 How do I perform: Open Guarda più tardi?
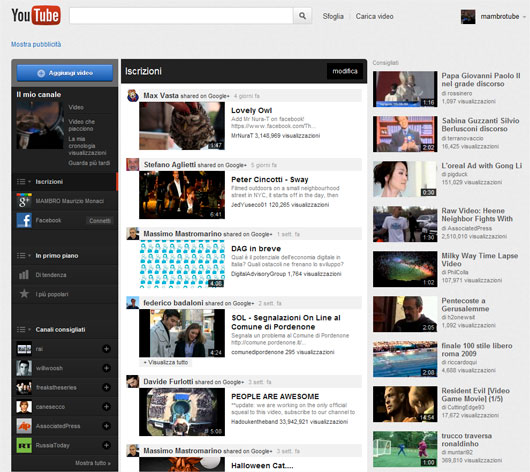(x=89, y=163)
